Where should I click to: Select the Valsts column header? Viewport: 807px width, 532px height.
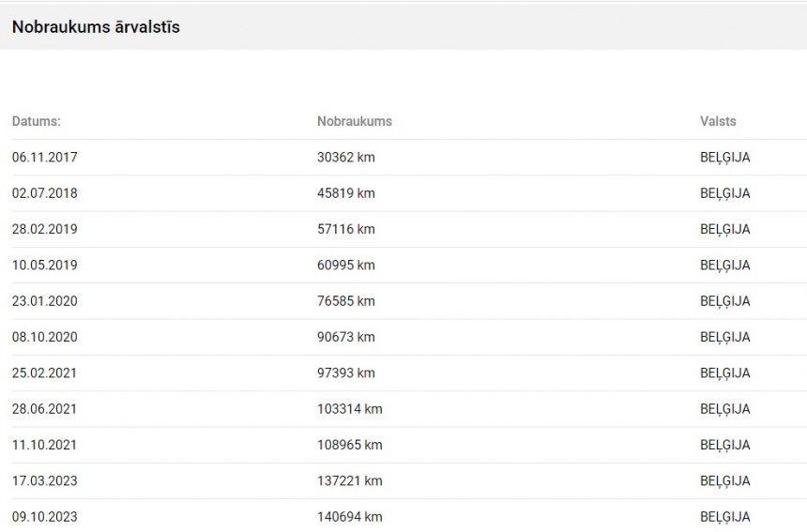[x=718, y=121]
